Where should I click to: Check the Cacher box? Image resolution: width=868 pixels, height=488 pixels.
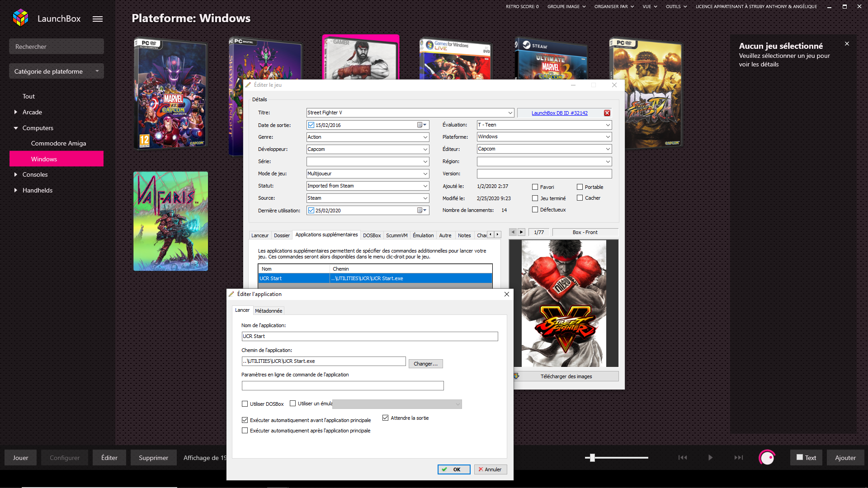tap(580, 198)
